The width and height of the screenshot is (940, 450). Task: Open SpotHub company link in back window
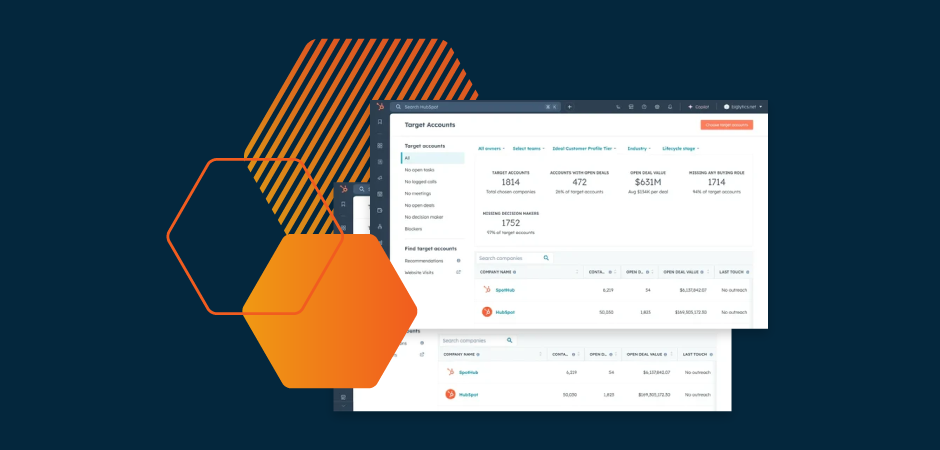[468, 372]
